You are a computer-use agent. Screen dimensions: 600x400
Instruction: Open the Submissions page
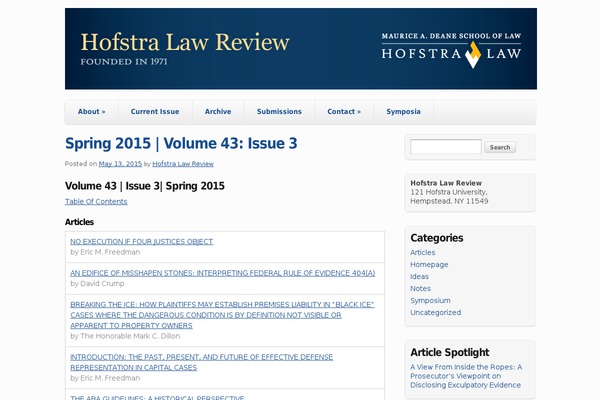coord(279,112)
